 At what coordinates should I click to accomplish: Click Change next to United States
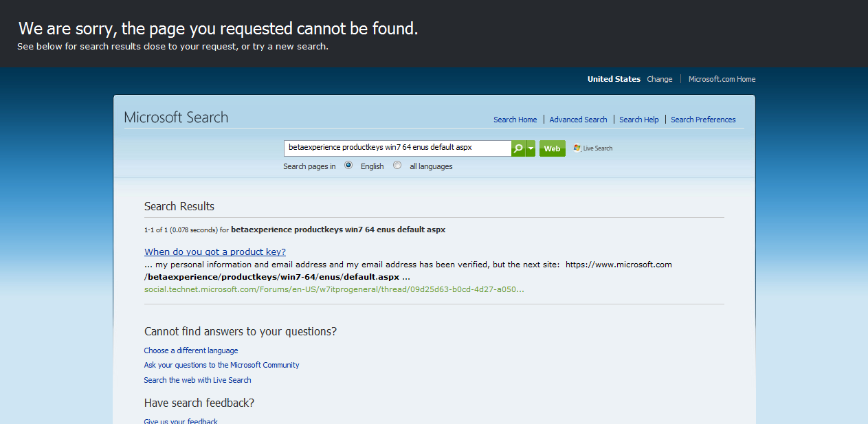coord(659,79)
